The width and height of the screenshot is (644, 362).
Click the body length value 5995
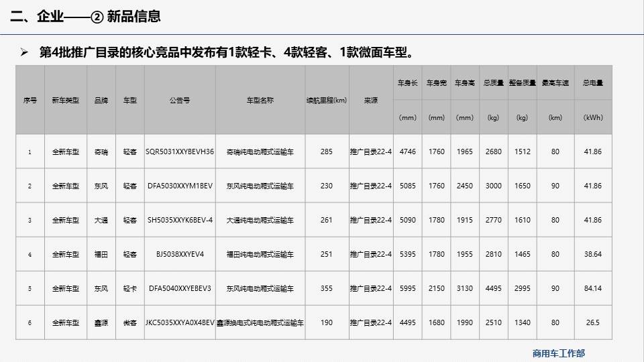click(407, 288)
